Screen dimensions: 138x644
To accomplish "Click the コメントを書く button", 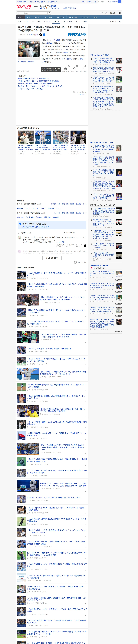I will (69, 232).
